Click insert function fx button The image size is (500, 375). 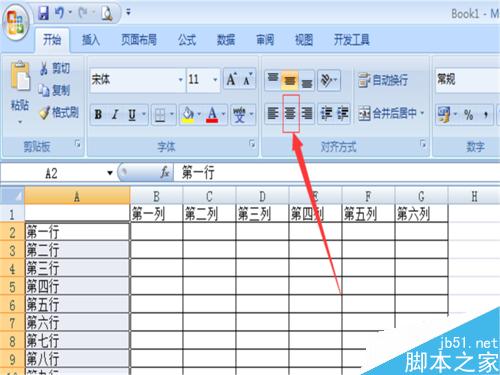click(x=165, y=173)
